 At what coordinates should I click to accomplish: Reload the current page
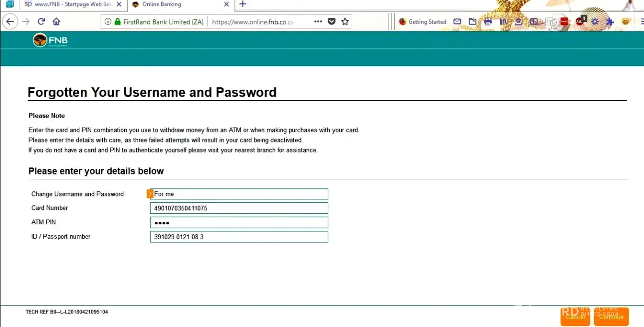coord(41,22)
